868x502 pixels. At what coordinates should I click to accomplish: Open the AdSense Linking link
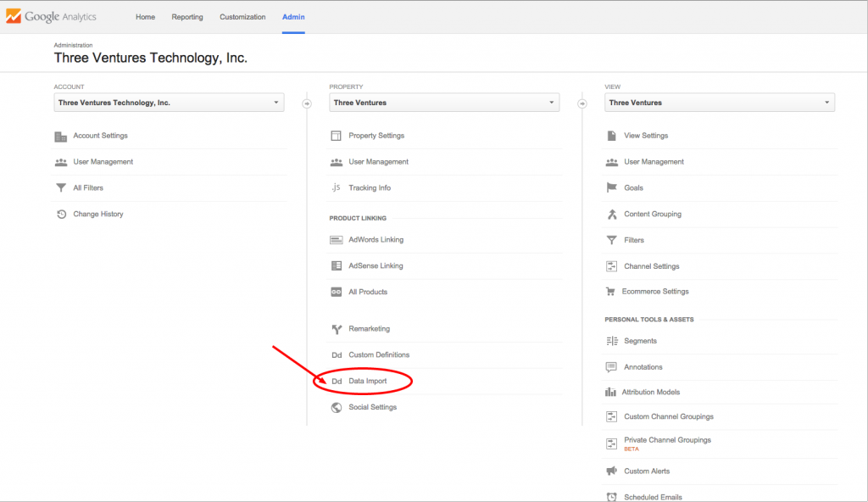(x=376, y=266)
